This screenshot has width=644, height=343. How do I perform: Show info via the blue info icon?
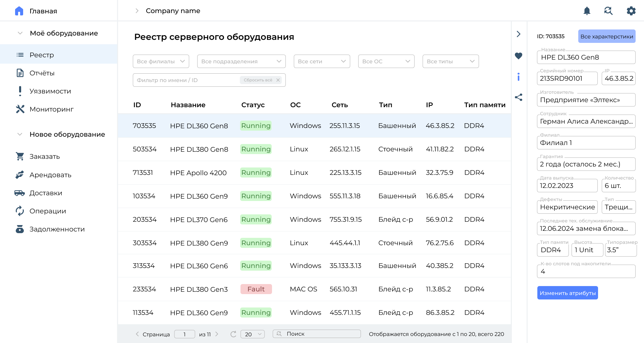tap(519, 77)
